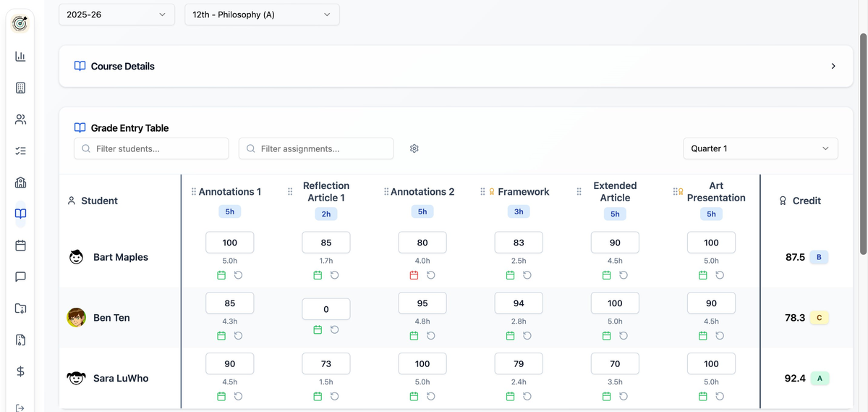Click calendar icon under Ben Ten's Reflection Article 1

click(318, 330)
